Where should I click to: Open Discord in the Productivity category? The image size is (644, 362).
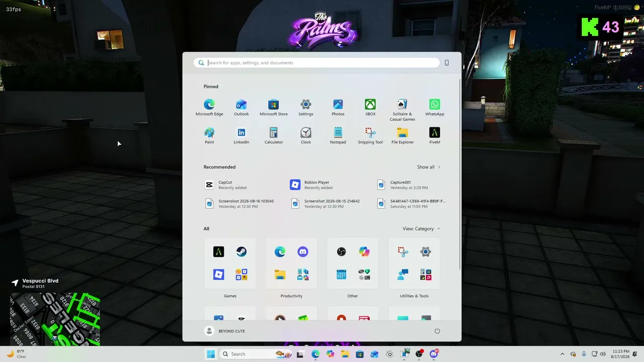303,252
